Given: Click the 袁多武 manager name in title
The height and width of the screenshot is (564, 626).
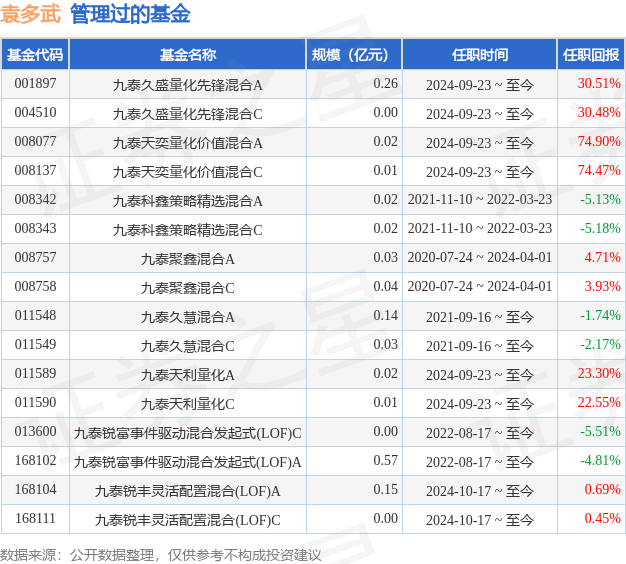Looking at the screenshot, I should pos(30,14).
